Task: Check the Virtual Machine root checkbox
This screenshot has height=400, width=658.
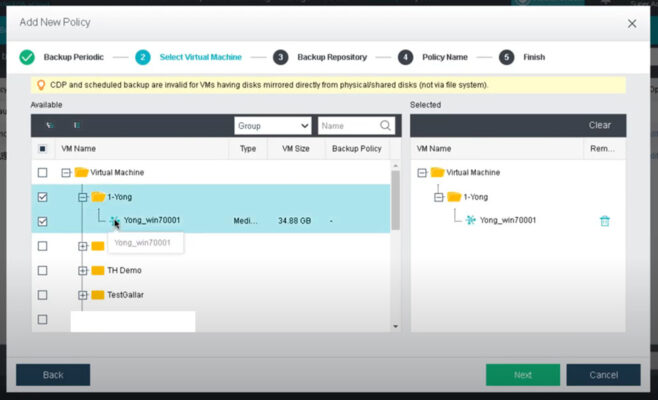Action: pos(42,173)
